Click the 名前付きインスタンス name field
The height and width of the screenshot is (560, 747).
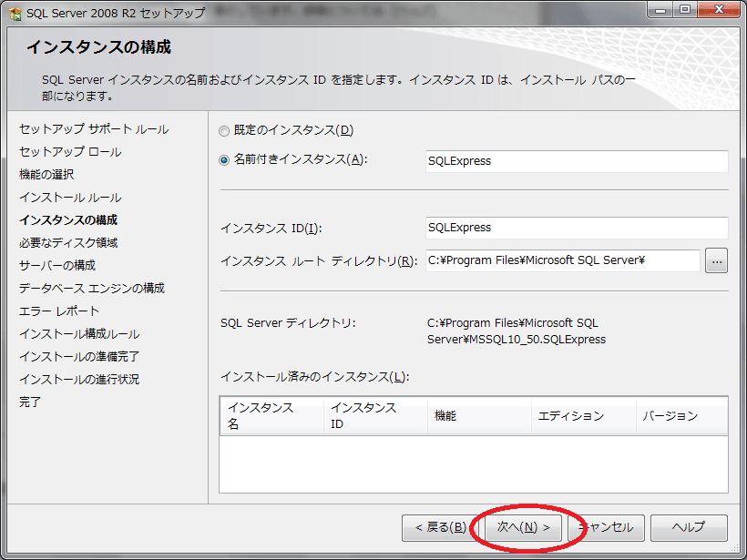click(x=576, y=160)
